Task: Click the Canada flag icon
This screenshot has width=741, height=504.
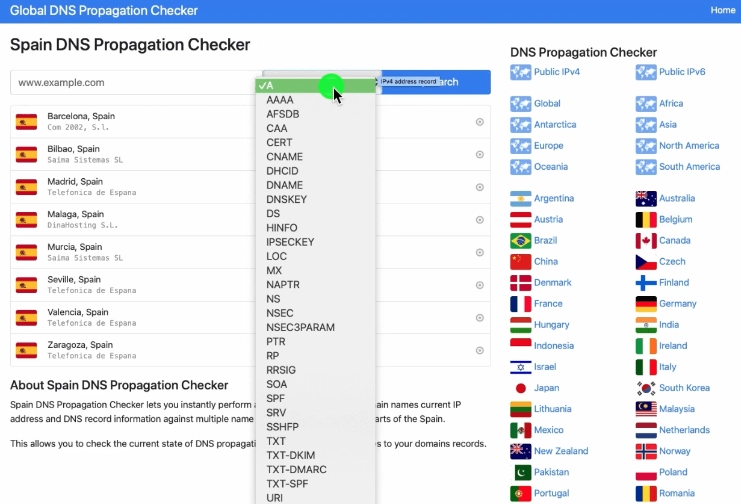Action: (x=646, y=241)
